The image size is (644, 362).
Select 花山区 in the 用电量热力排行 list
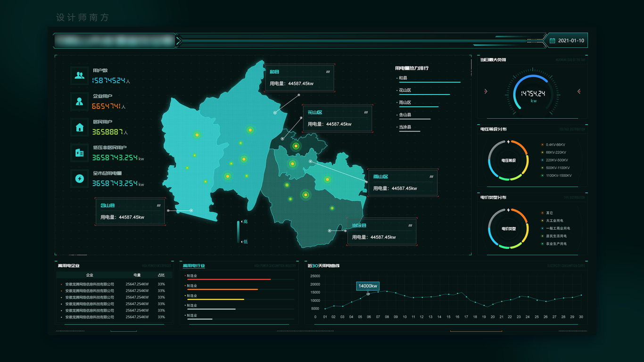click(405, 90)
